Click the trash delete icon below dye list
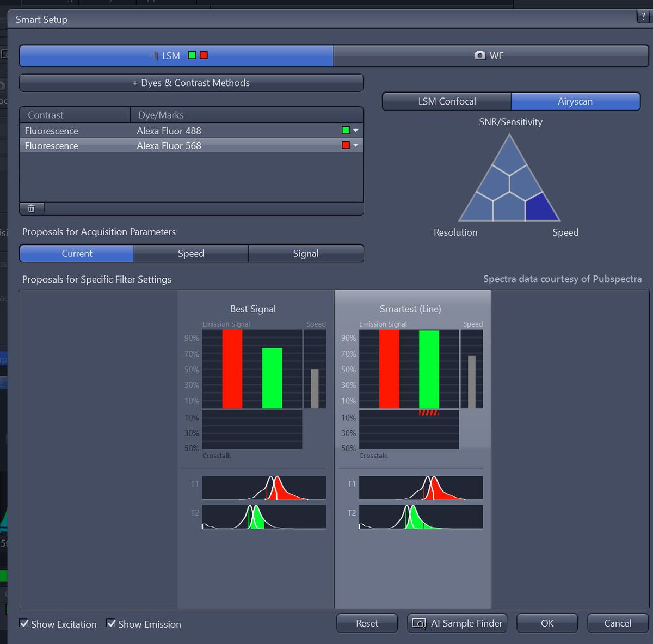Image resolution: width=653 pixels, height=644 pixels. point(32,208)
